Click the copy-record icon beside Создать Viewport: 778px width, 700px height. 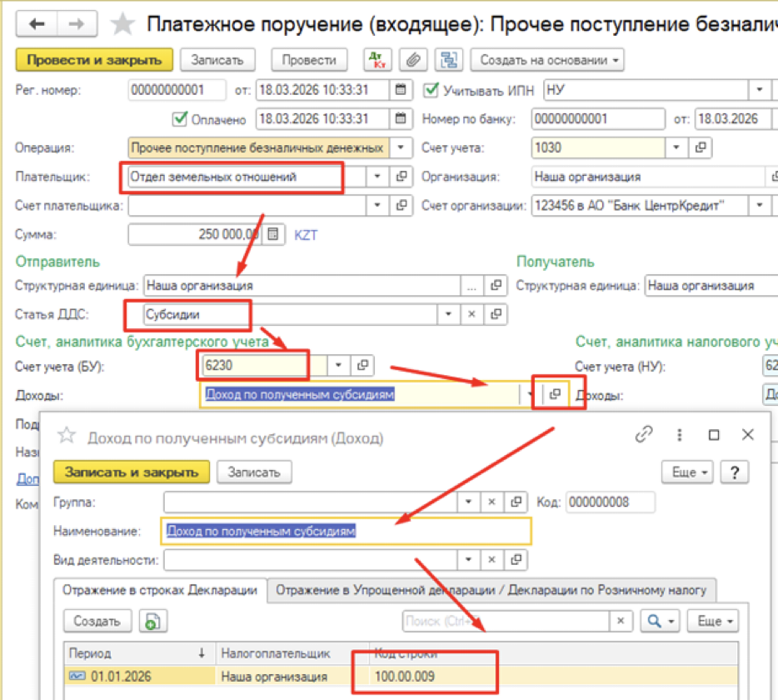[x=152, y=621]
